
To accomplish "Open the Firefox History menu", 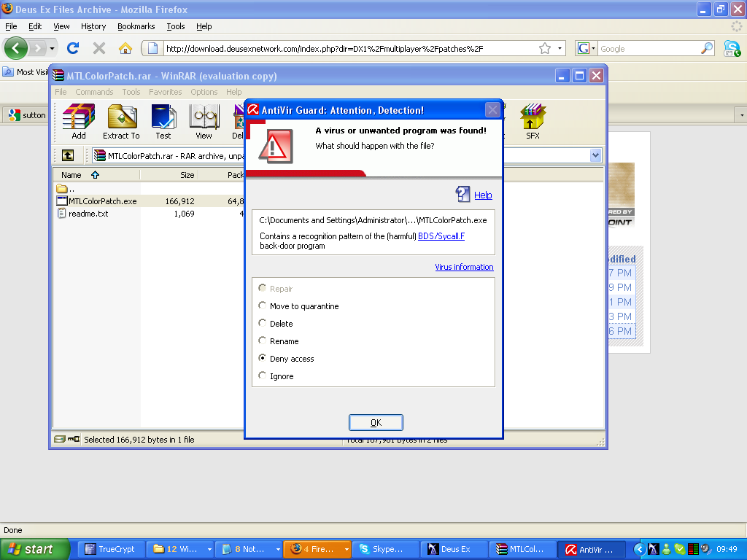I will (93, 26).
